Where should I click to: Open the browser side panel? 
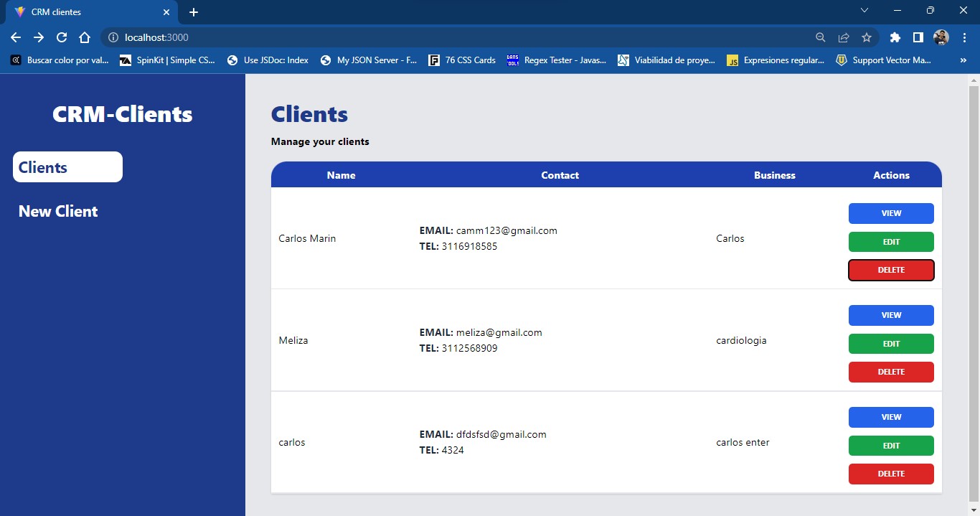(918, 37)
